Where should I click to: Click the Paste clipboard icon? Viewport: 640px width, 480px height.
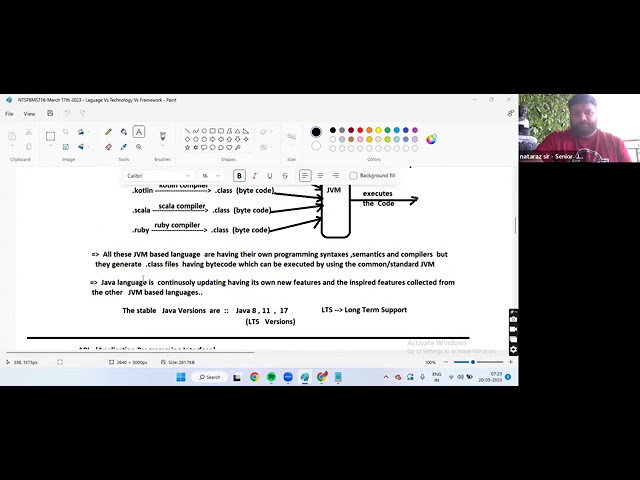pos(12,136)
